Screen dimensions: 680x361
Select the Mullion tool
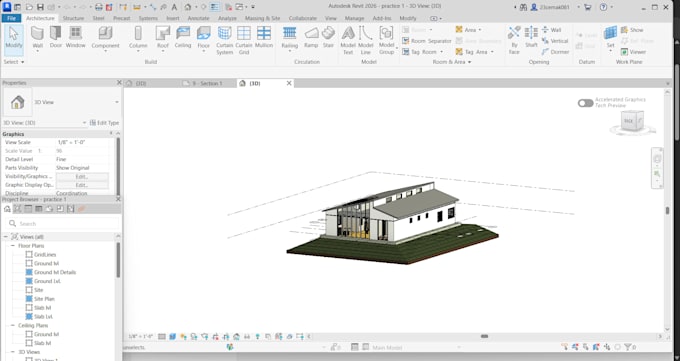point(264,37)
